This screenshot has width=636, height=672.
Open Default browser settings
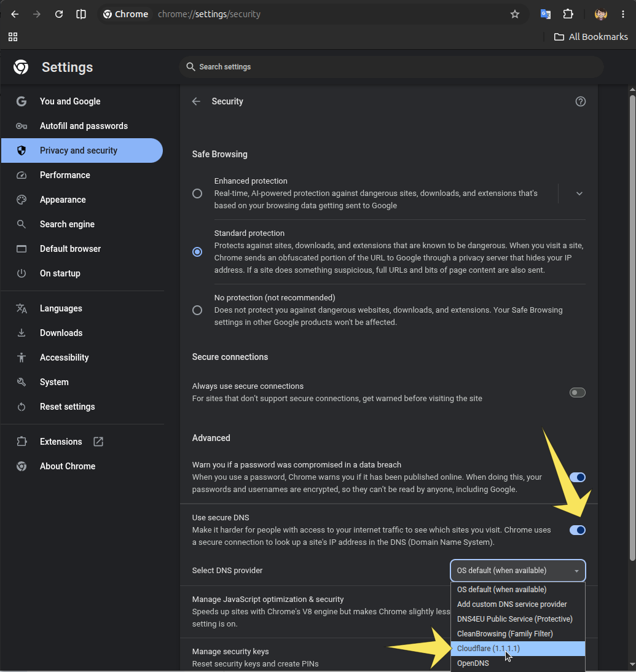(x=82, y=249)
